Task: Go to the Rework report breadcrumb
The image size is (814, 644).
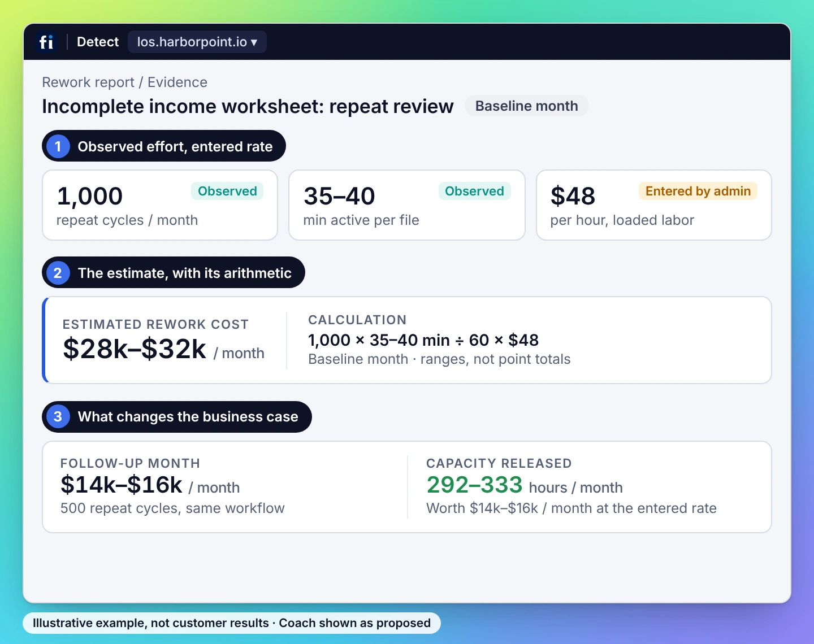Action: coord(88,82)
